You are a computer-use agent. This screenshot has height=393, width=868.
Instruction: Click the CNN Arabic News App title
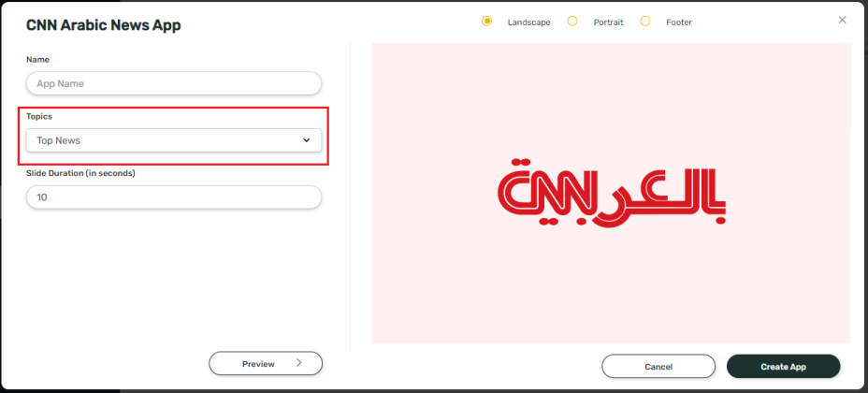coord(104,25)
